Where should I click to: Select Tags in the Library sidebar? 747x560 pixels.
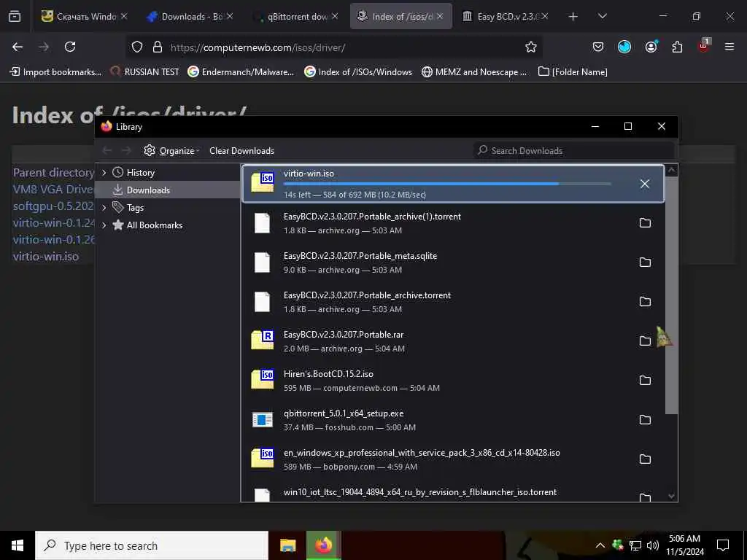135,208
